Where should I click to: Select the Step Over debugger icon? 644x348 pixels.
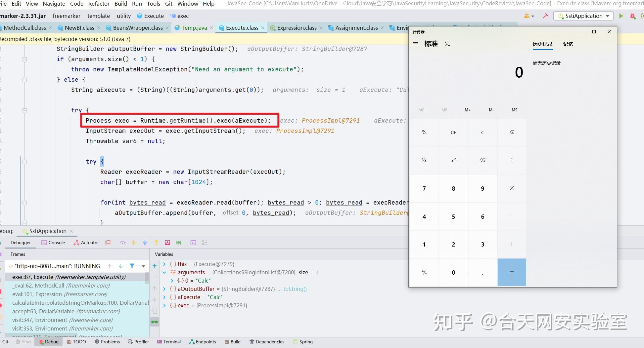(122, 242)
